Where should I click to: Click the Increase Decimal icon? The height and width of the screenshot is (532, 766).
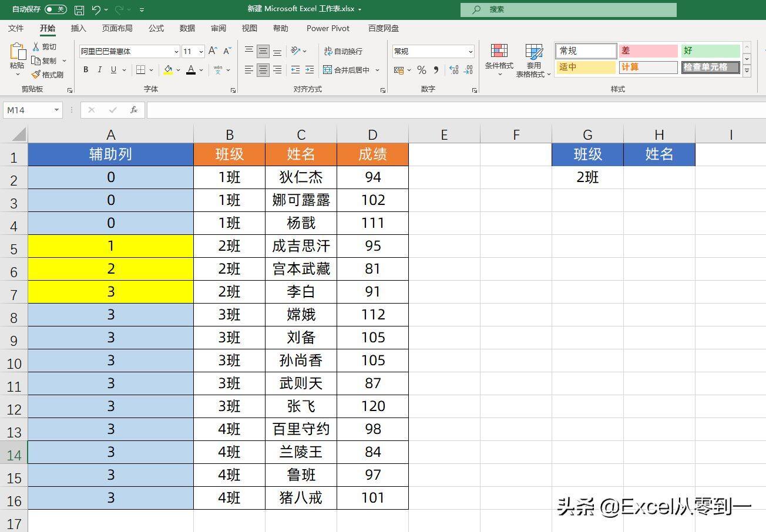tap(454, 70)
